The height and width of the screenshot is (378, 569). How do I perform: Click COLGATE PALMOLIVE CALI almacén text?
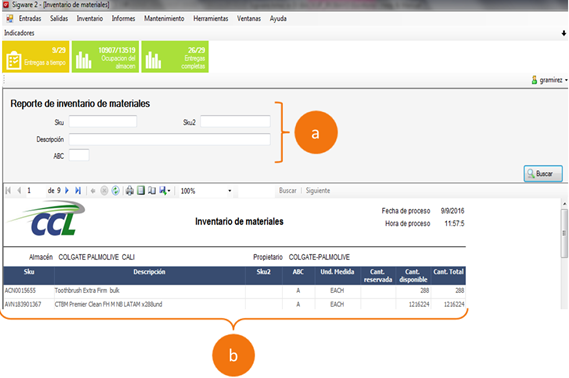[97, 257]
